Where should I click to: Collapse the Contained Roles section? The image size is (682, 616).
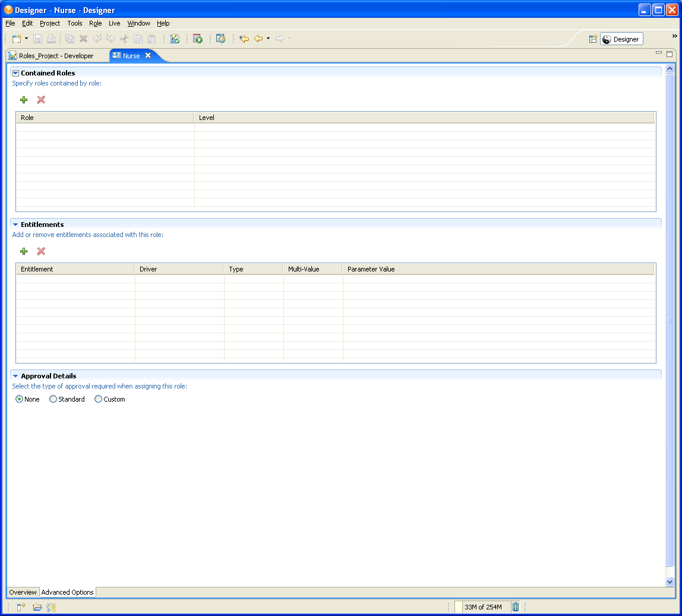click(x=15, y=73)
